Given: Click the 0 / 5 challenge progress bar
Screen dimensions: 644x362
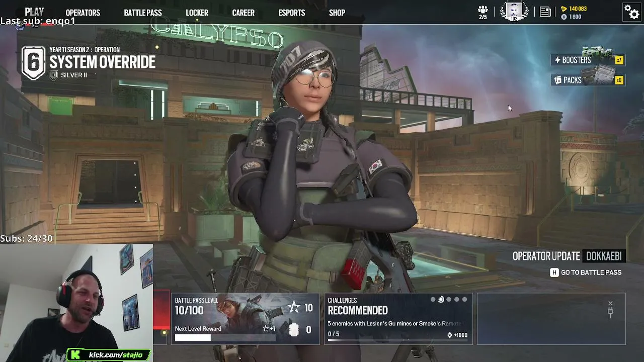Looking at the screenshot, I should (397, 341).
